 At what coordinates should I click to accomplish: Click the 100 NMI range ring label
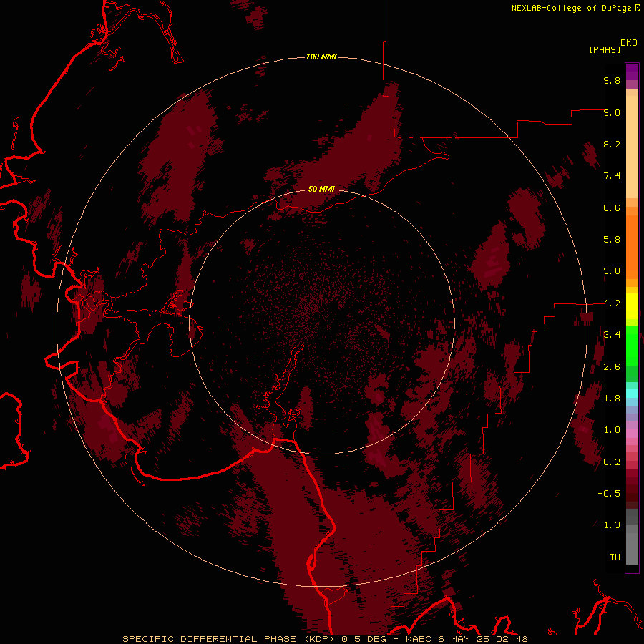click(321, 57)
